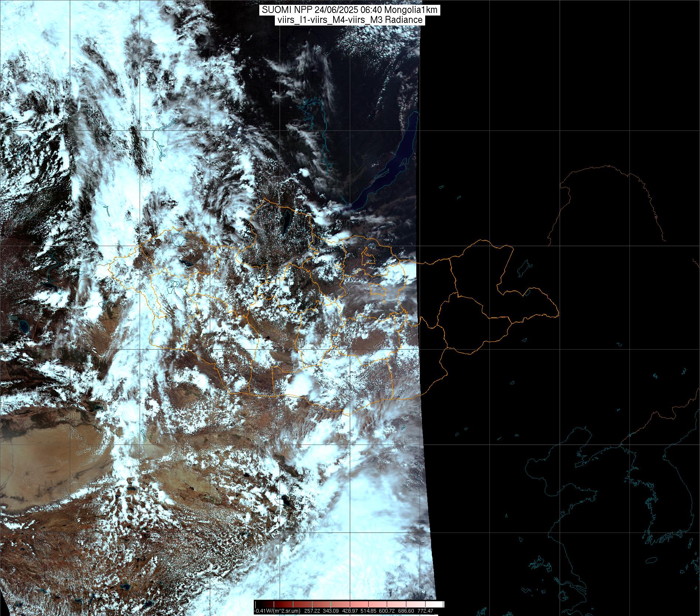
Task: Click the radiance color scale bar
Action: click(349, 604)
